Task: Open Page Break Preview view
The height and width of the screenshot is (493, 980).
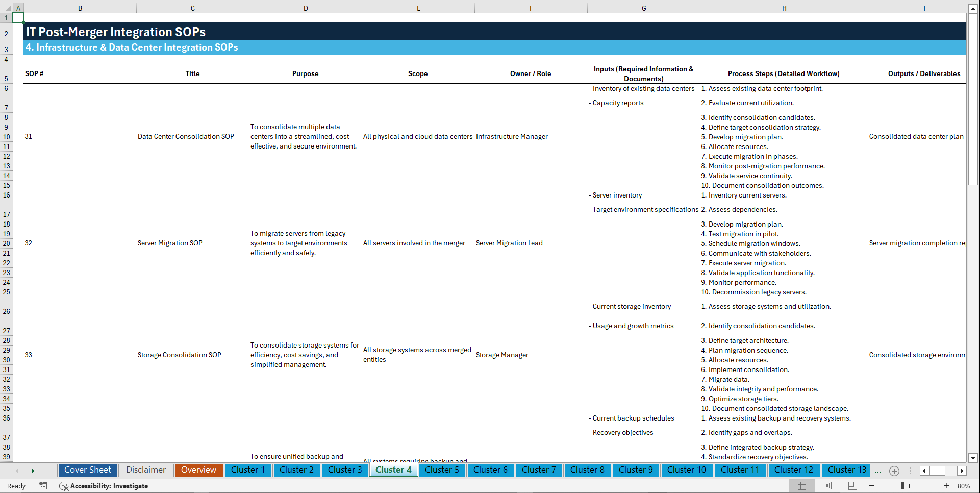Action: point(852,486)
